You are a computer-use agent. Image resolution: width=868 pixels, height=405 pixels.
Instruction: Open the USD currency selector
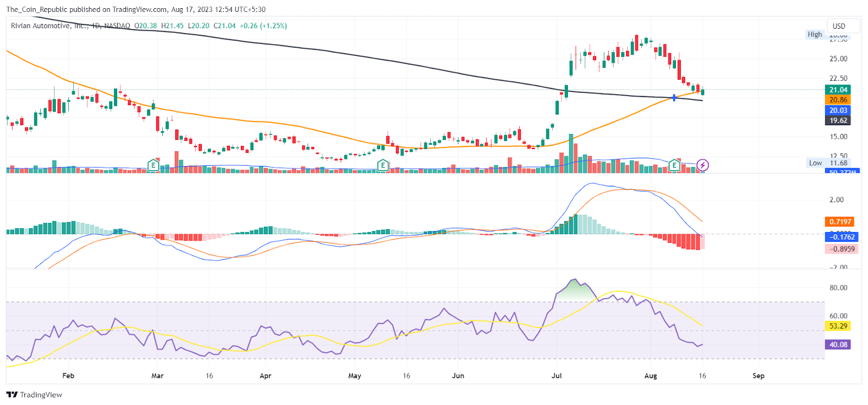tap(843, 26)
